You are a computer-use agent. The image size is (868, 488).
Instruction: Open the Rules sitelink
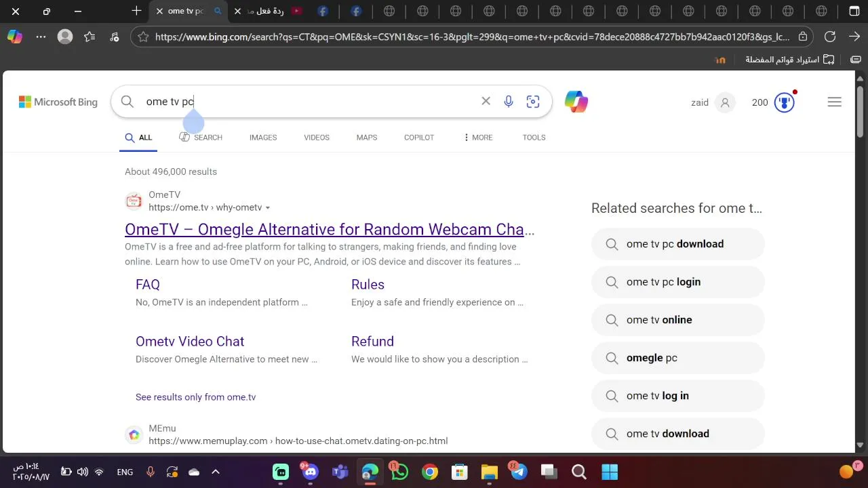[368, 285]
